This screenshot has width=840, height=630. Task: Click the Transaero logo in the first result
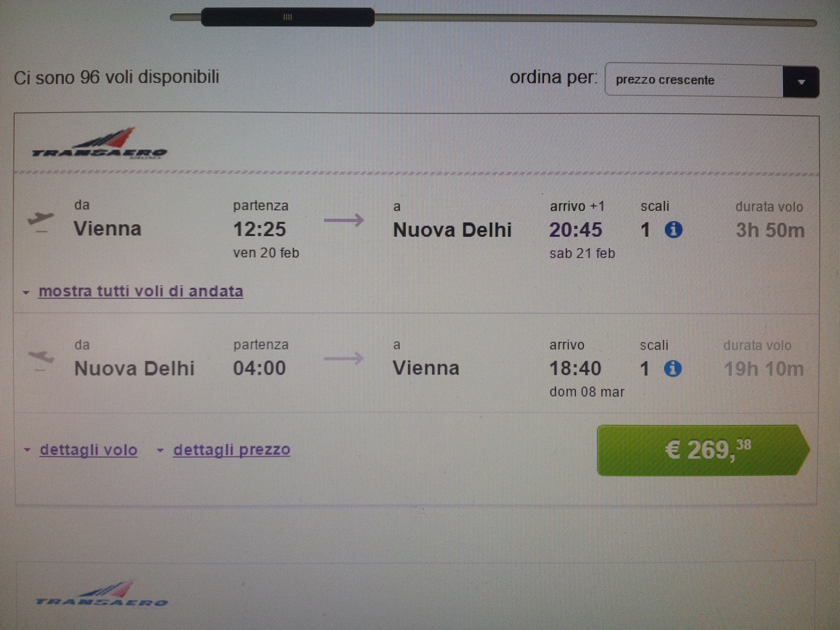pos(100,143)
